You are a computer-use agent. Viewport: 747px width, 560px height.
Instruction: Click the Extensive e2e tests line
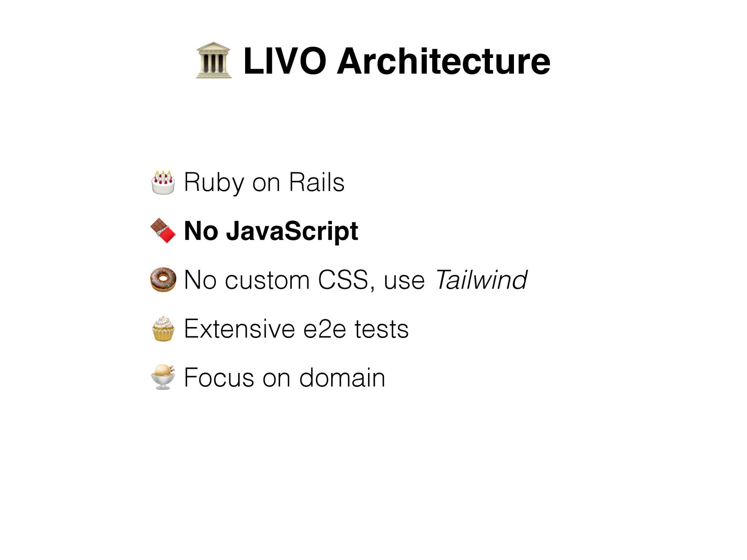(x=296, y=329)
